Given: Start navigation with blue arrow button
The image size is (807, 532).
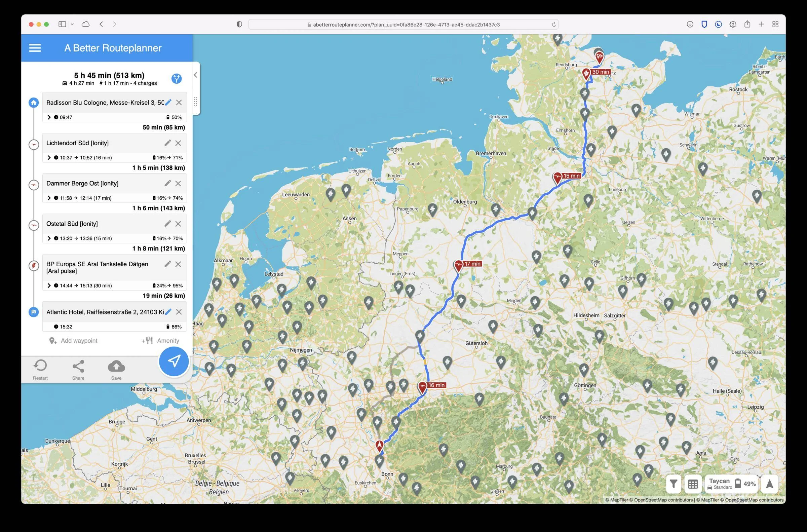Looking at the screenshot, I should [174, 361].
